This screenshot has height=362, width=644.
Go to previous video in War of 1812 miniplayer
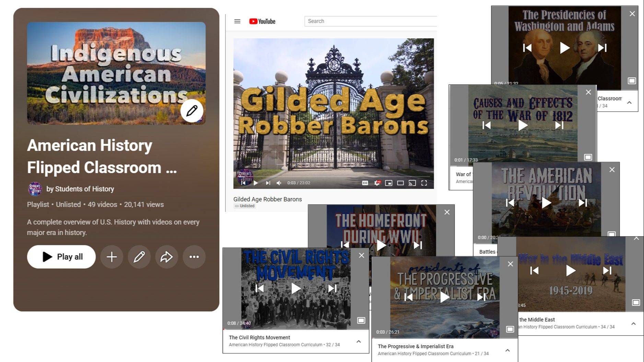tap(486, 125)
